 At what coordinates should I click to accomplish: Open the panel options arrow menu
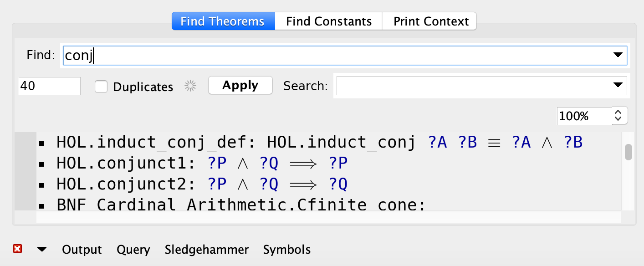[x=41, y=249]
